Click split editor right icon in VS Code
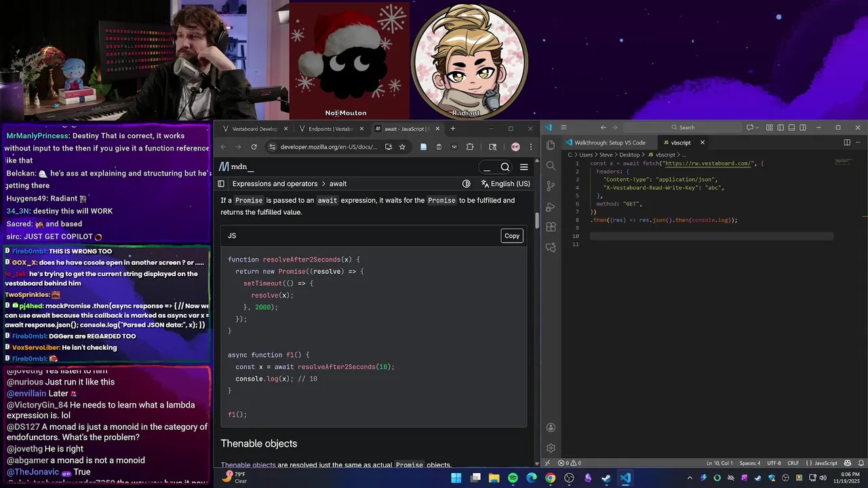868x488 pixels. click(847, 142)
